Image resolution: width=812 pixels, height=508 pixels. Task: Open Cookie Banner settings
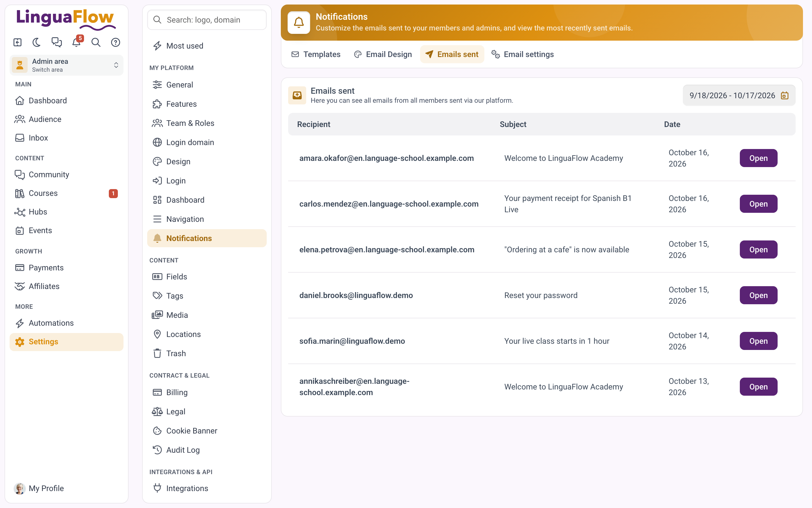[x=207, y=431]
